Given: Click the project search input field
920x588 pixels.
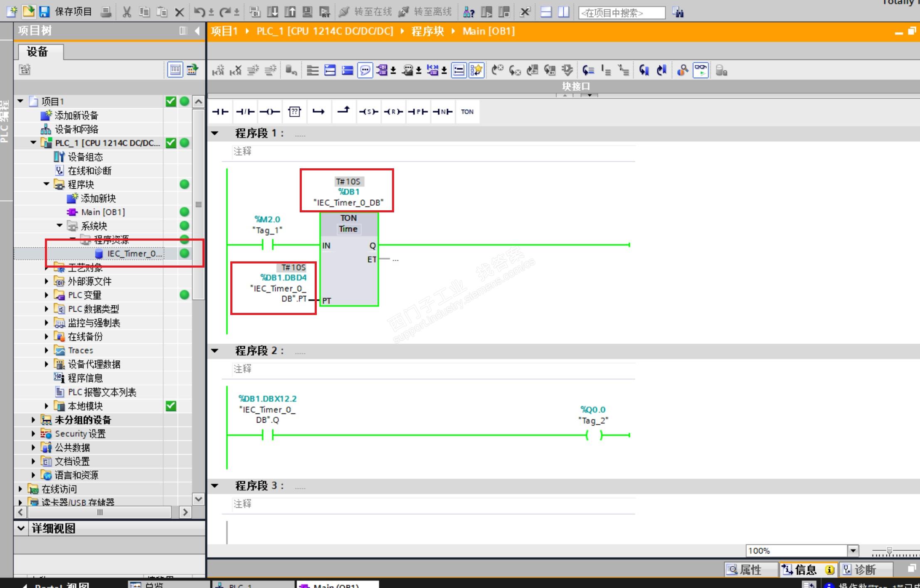Looking at the screenshot, I should point(621,13).
